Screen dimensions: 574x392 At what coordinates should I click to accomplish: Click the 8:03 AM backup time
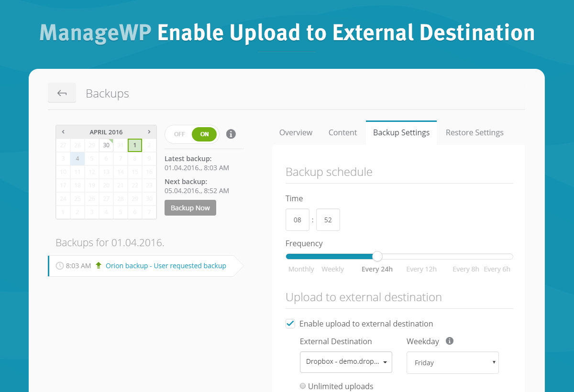(x=78, y=266)
